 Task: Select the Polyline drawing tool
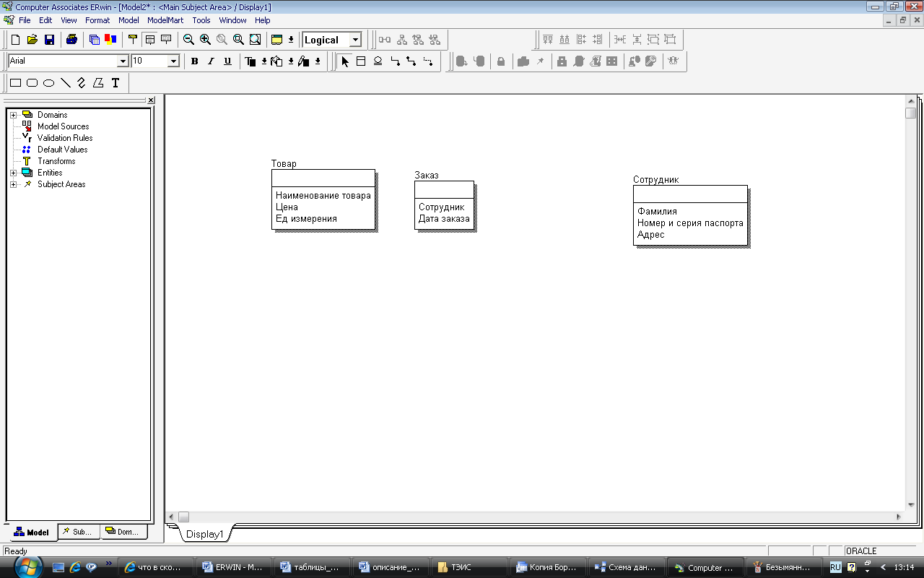coord(82,83)
